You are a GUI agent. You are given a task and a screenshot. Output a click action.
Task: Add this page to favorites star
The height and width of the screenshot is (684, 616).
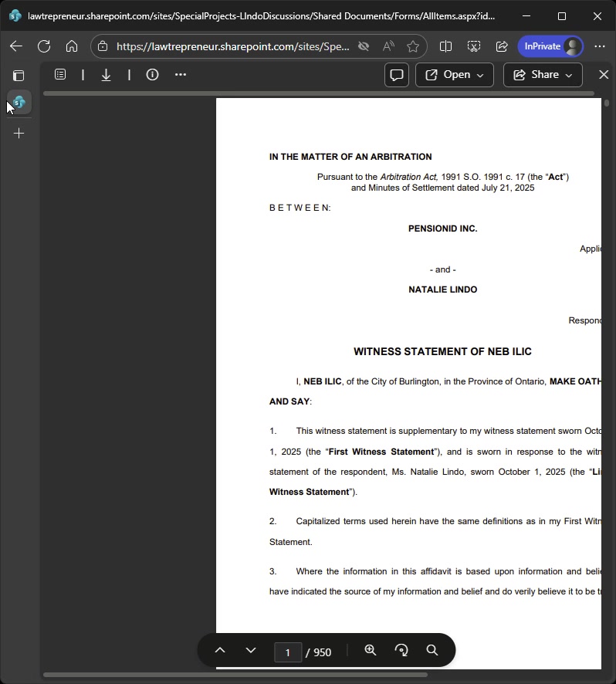(413, 46)
